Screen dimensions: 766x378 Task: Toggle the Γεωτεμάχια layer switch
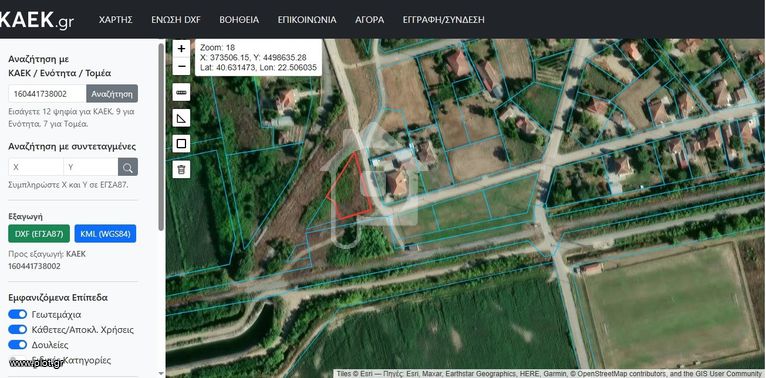coord(18,314)
